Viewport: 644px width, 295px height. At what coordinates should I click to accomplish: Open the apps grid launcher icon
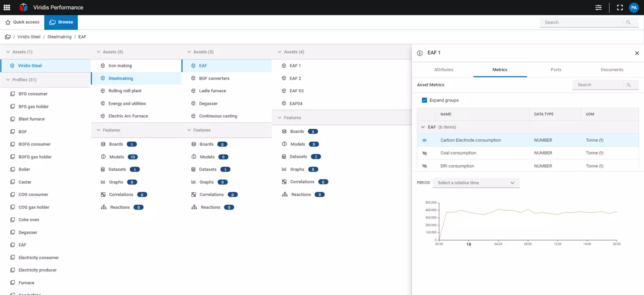pos(7,7)
